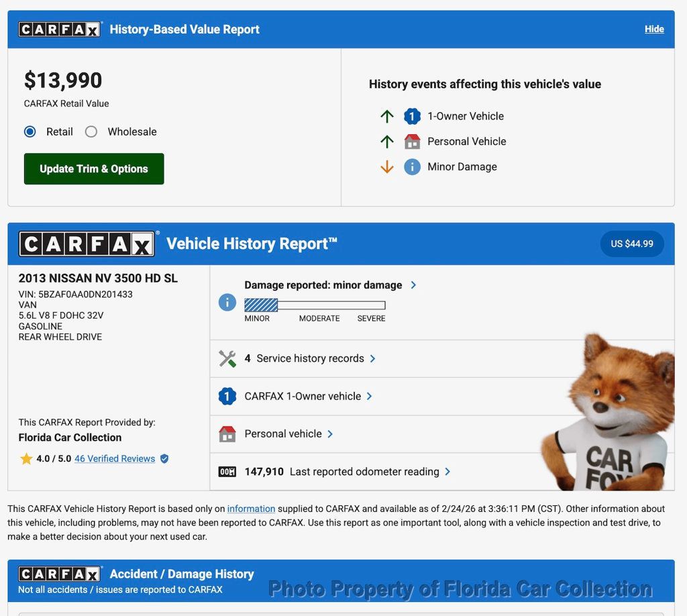Open the 46 Verified Reviews link
This screenshot has height=616, width=687.
point(115,459)
